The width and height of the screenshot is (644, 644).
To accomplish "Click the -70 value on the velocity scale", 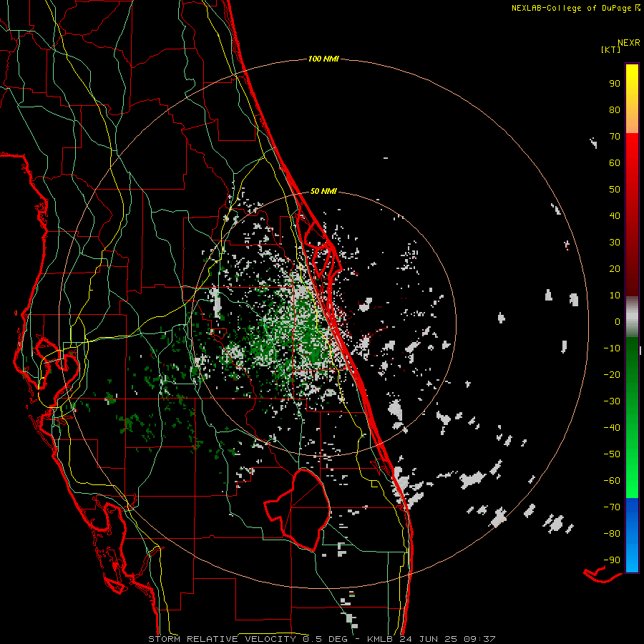I will (612, 507).
